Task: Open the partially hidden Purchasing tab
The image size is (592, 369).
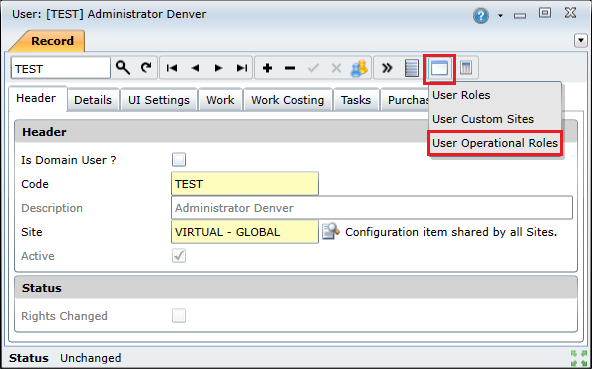Action: point(405,100)
